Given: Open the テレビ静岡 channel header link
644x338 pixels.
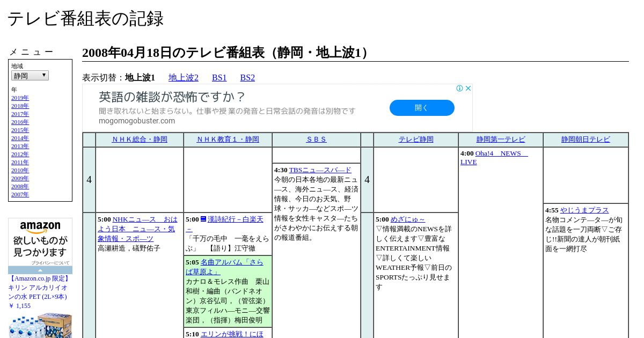Looking at the screenshot, I should 416,139.
